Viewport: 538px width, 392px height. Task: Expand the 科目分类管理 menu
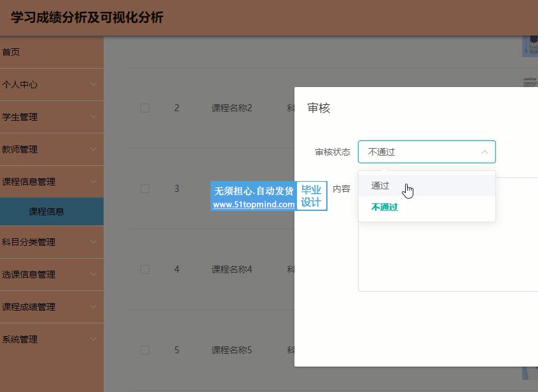[x=52, y=242]
